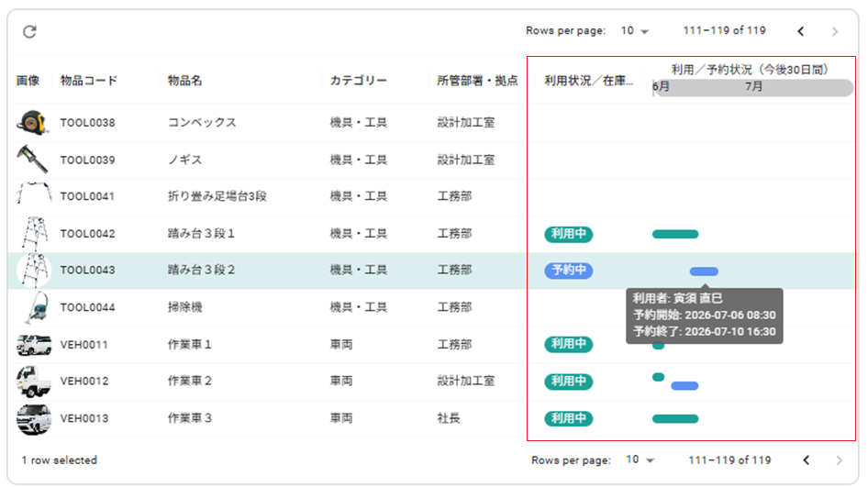Viewport: 868px width, 487px height.
Task: Click item name 踏み台３段２
Action: 202,270
